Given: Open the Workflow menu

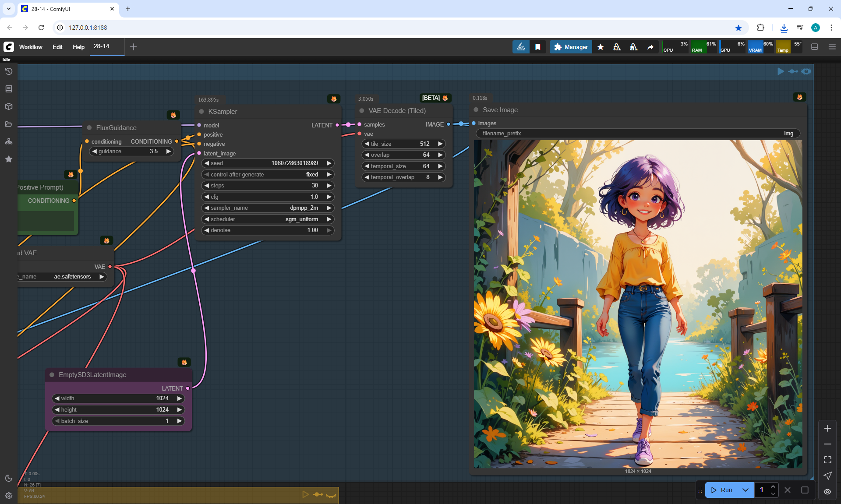Looking at the screenshot, I should pos(31,47).
